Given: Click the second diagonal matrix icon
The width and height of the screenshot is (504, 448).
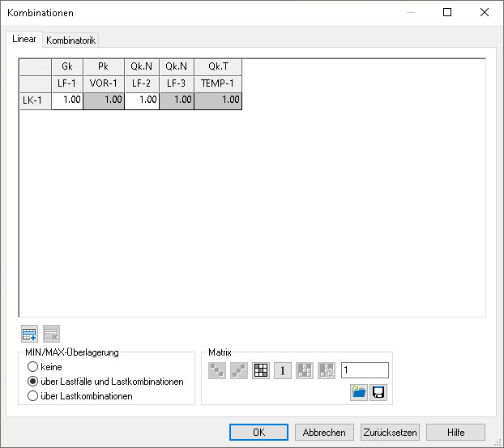Looking at the screenshot, I should [x=239, y=370].
